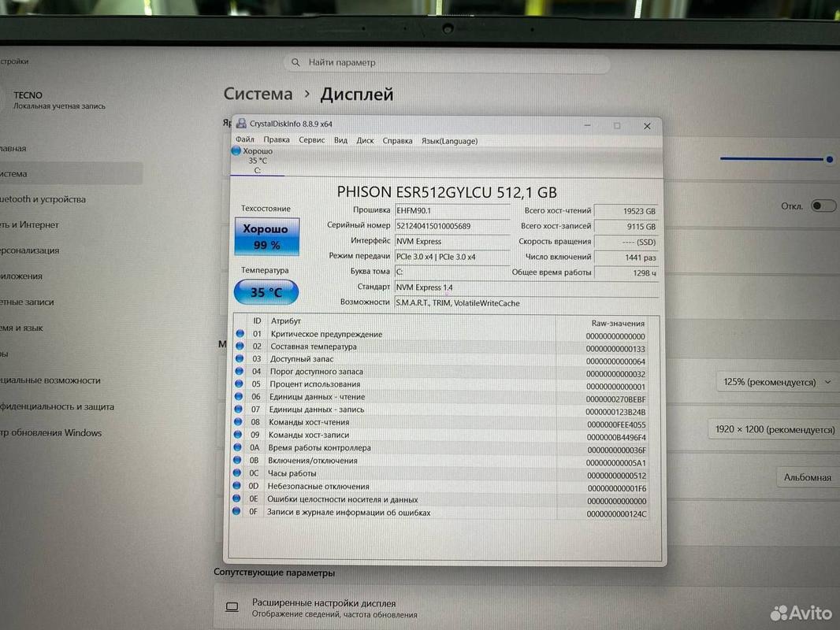Click status dot for attribute 03 Доступный запас
The image size is (840, 630).
[240, 358]
